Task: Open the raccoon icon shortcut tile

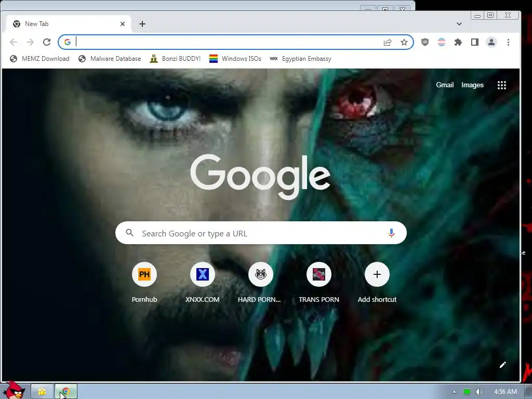Action: coord(261,274)
